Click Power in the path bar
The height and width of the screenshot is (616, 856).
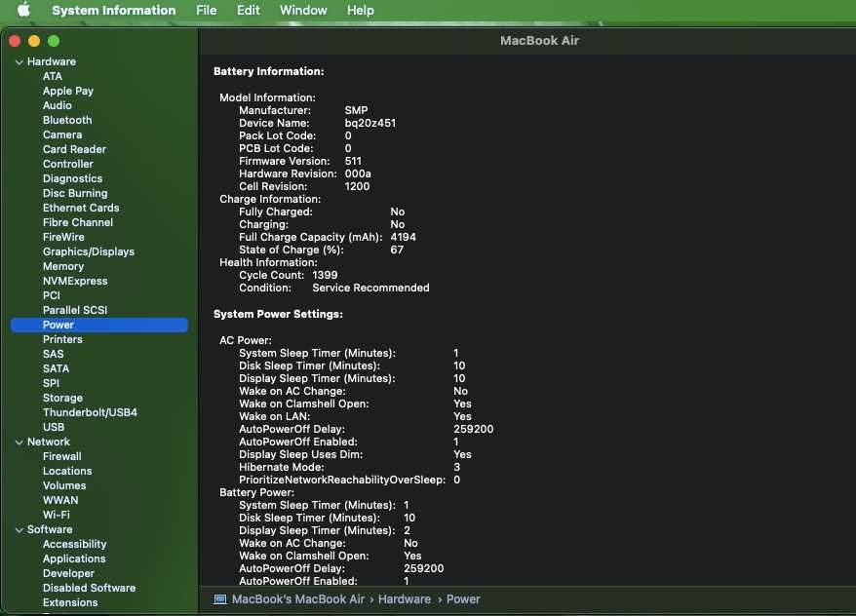pyautogui.click(x=463, y=599)
